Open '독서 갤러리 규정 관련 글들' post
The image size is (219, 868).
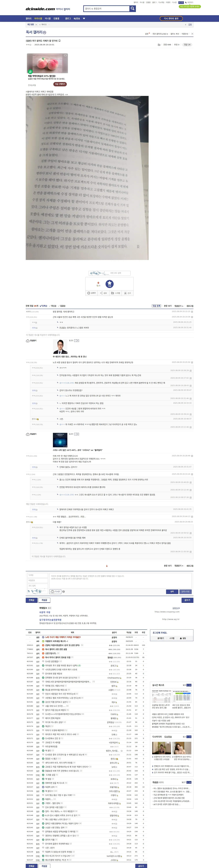click(56, 649)
